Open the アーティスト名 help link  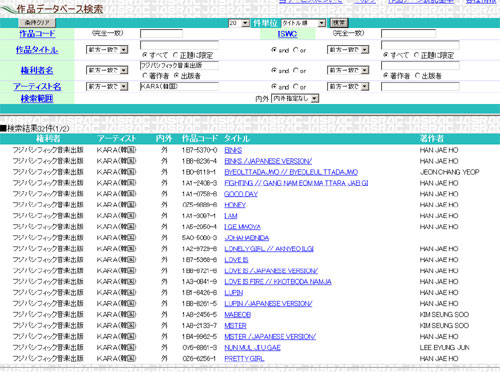coord(37,87)
